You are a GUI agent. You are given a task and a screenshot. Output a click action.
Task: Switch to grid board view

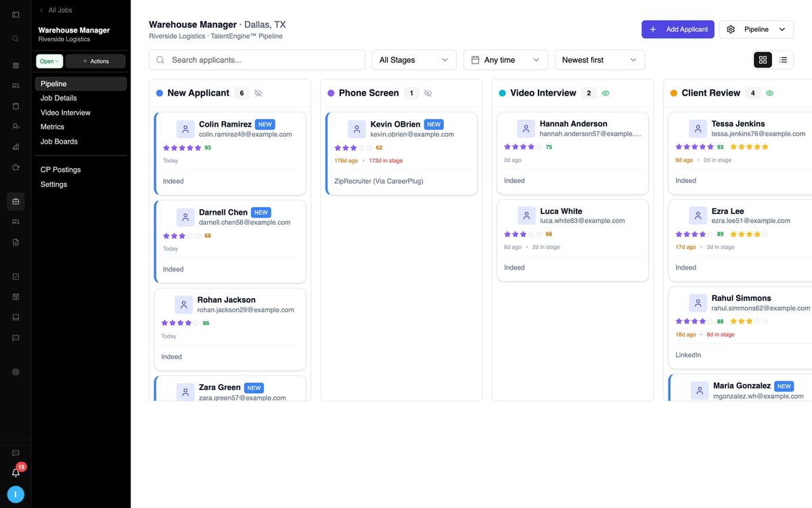click(763, 60)
